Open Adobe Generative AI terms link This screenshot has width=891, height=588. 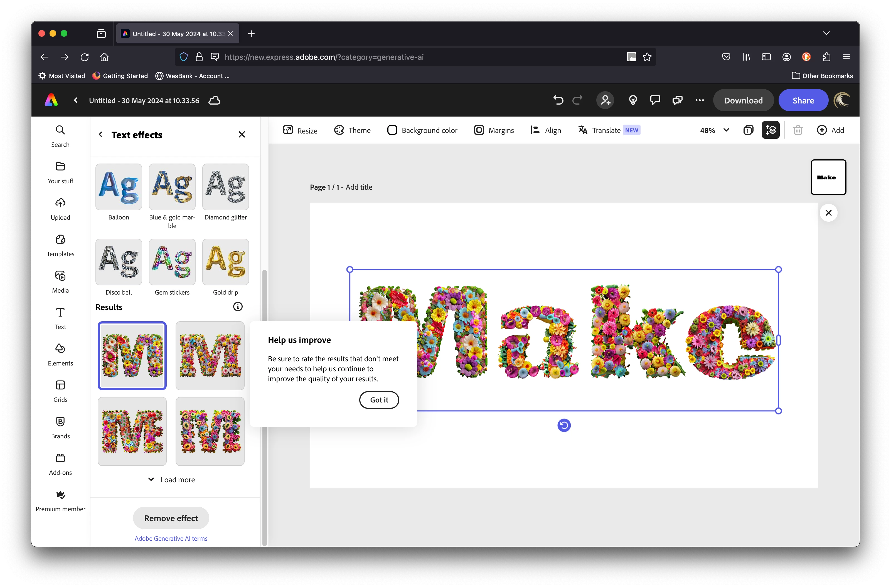tap(171, 538)
